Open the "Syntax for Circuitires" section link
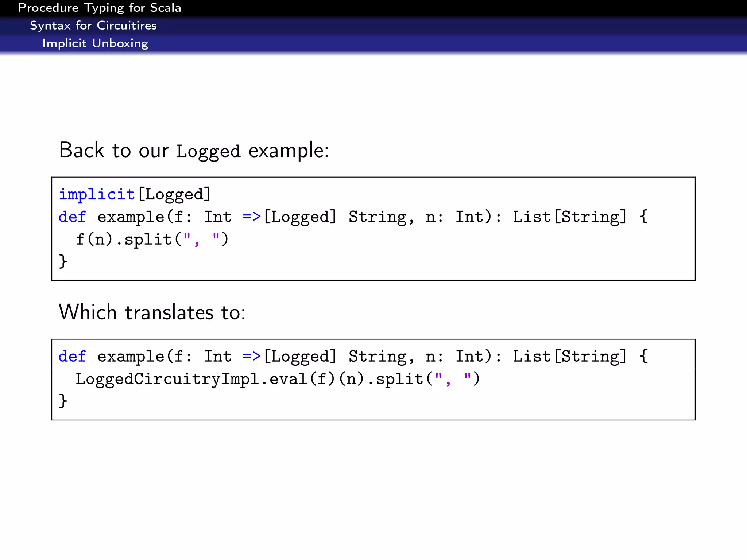This screenshot has height=560, width=747. pos(93,26)
